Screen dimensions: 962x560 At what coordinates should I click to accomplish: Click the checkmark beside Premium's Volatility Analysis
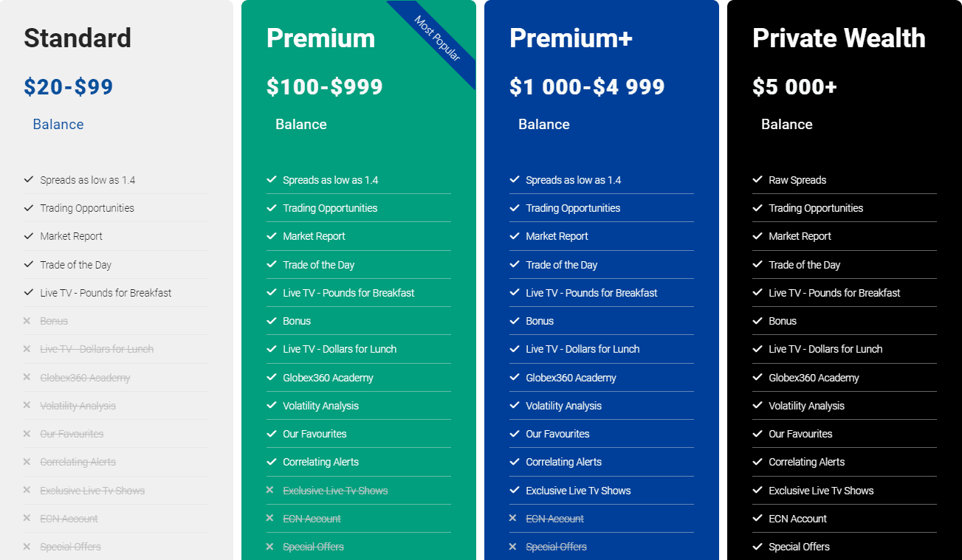click(x=272, y=406)
